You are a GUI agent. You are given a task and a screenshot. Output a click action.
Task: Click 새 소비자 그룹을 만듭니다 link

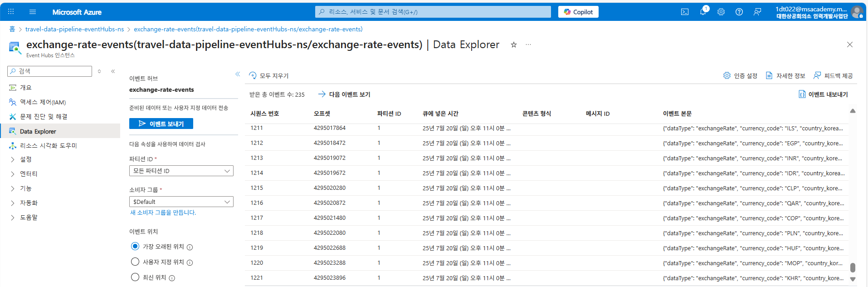coord(163,213)
